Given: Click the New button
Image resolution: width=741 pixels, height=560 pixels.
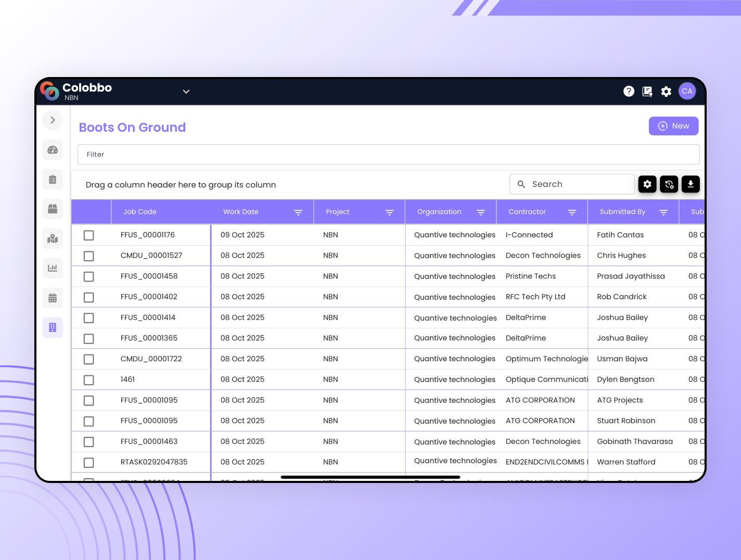Looking at the screenshot, I should pyautogui.click(x=673, y=126).
